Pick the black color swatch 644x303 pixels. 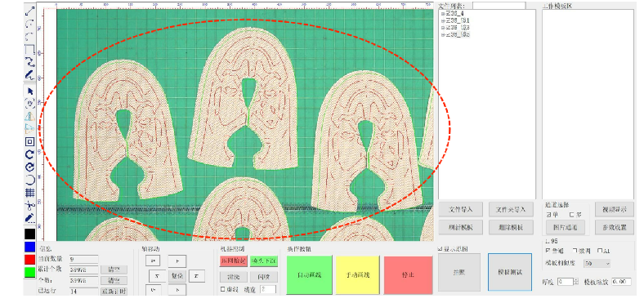click(x=29, y=234)
